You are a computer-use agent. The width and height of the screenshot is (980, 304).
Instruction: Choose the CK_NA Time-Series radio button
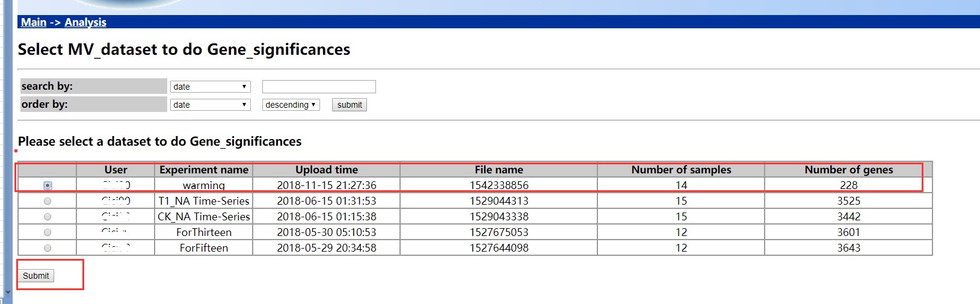tap(48, 217)
